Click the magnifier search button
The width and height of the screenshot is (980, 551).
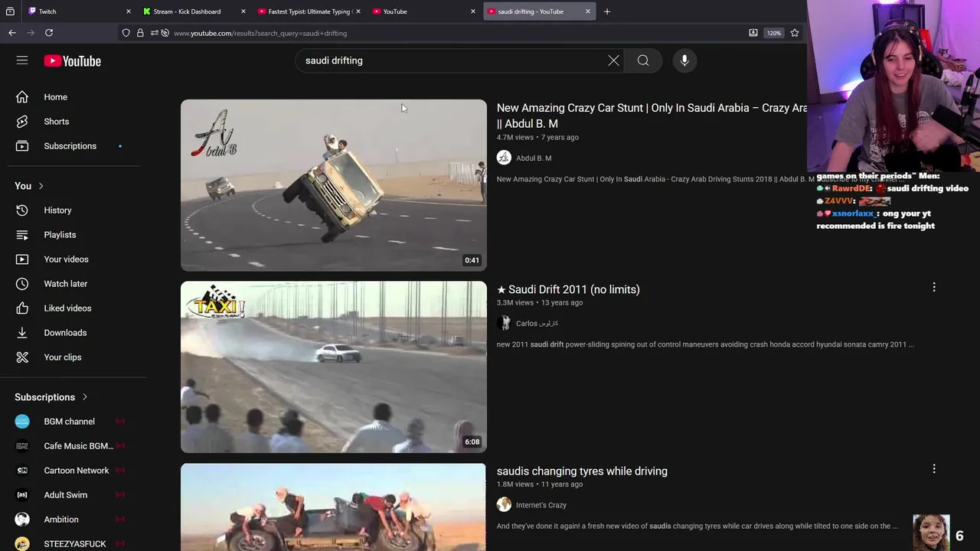pos(643,60)
